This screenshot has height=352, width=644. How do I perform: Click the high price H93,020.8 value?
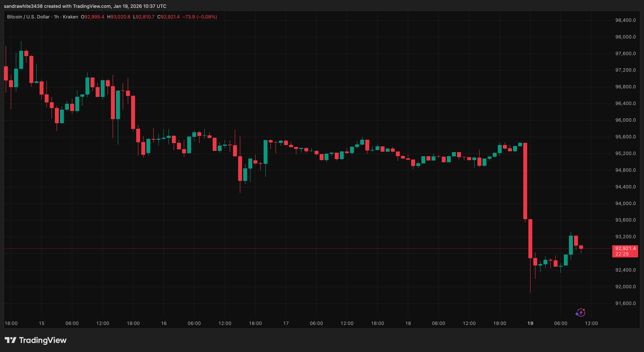point(119,17)
